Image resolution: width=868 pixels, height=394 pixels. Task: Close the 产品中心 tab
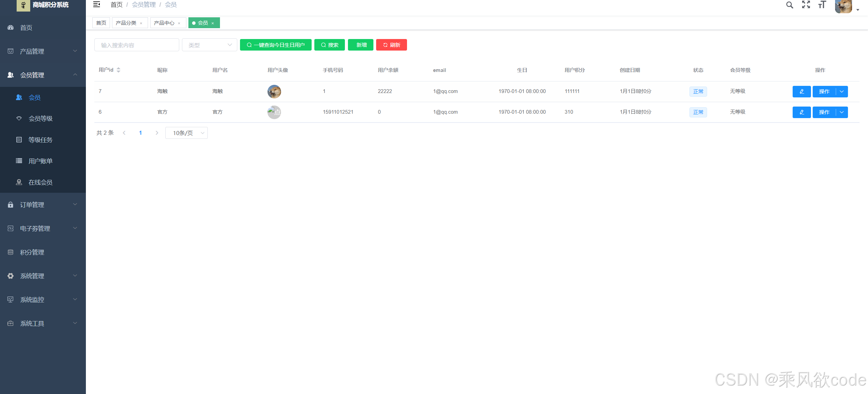pyautogui.click(x=179, y=23)
